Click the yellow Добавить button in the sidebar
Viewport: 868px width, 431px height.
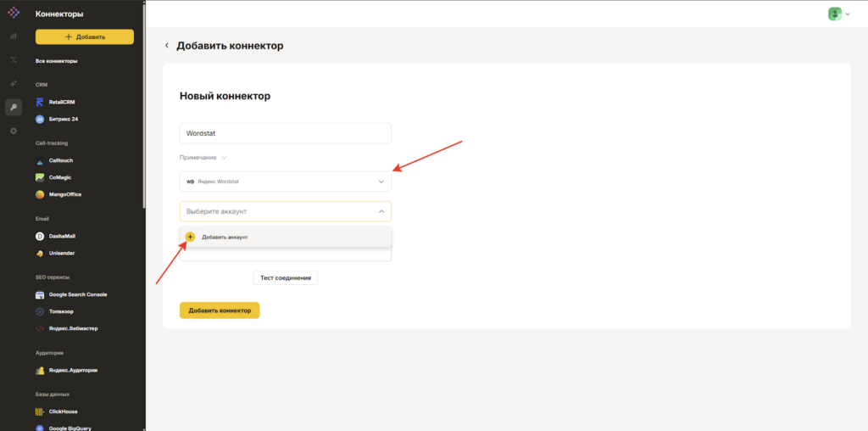tap(85, 36)
